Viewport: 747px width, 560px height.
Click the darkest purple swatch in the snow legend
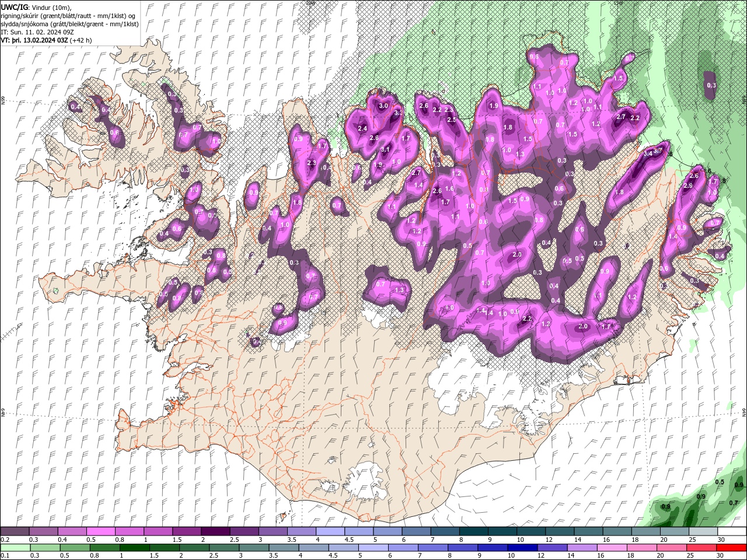[215, 531]
